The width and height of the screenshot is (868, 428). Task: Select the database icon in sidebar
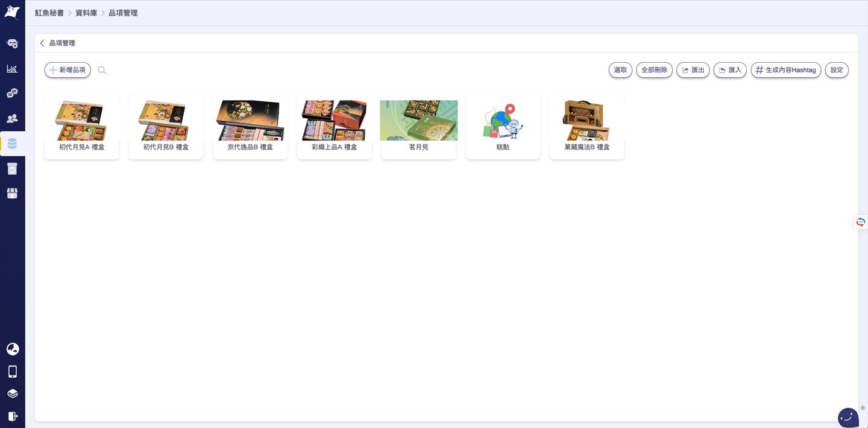coord(12,143)
